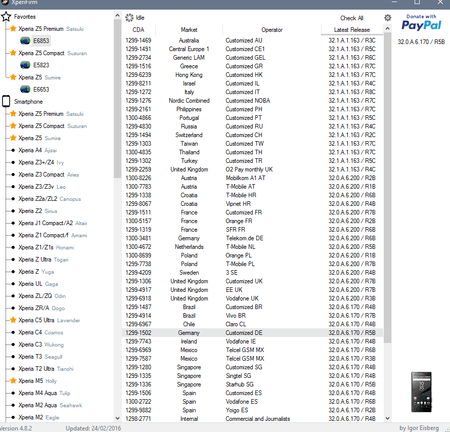Select Xperia C3 Wukong

pos(41,345)
